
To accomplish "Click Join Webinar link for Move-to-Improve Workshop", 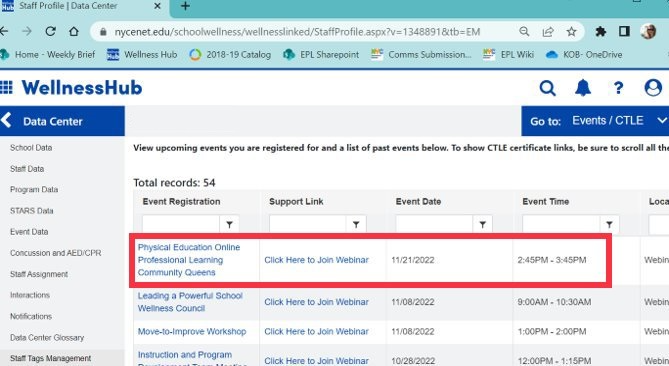I will [x=316, y=331].
